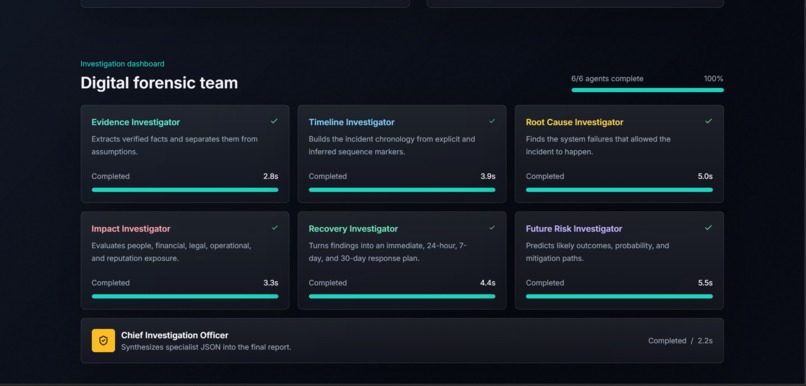
Task: Click the Recovery Investigator checkmark icon
Action: tap(492, 228)
